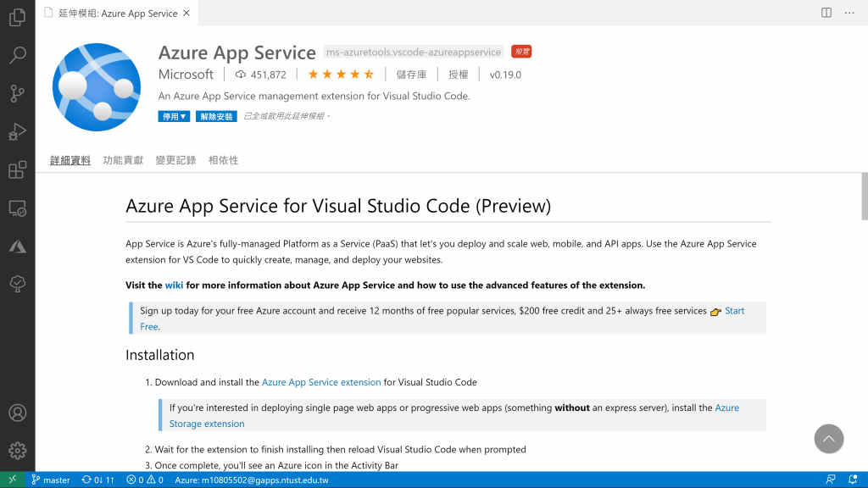Screen dimensions: 868x488
Task: Click the Azure Storage extension link
Action: pos(207,424)
